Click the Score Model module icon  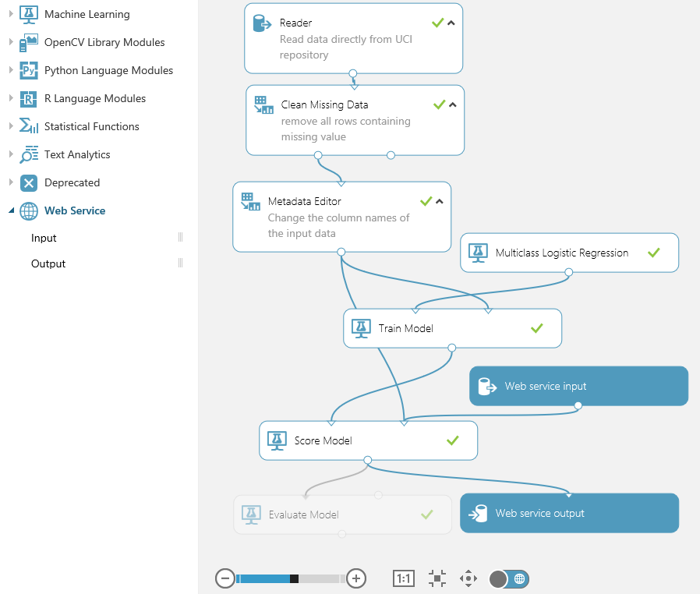[276, 440]
